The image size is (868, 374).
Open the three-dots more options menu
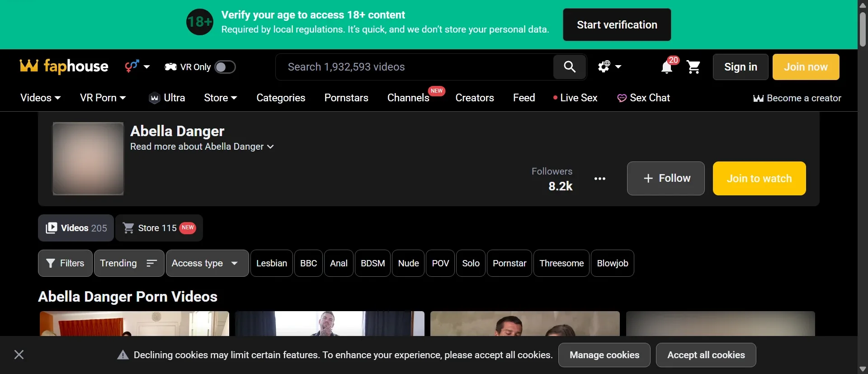click(x=600, y=179)
